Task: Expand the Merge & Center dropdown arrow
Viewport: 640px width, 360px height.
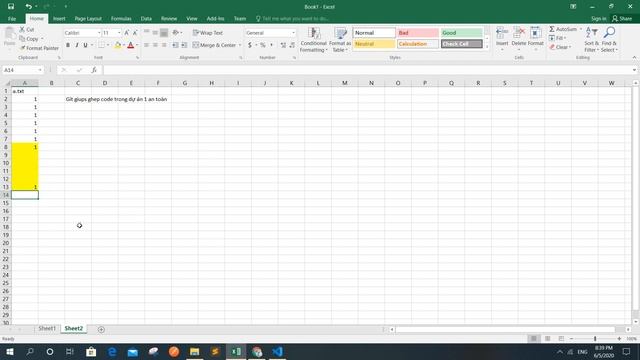Action: 240,45
